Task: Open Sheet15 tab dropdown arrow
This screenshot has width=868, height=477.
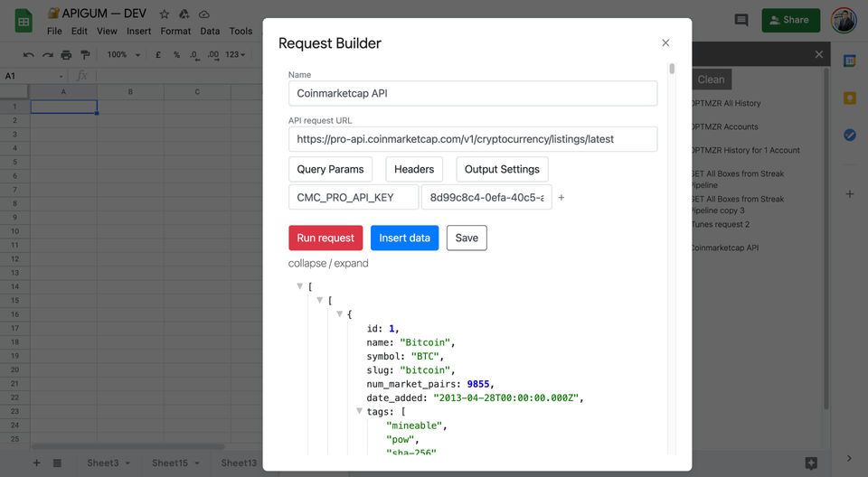Action: pos(196,463)
